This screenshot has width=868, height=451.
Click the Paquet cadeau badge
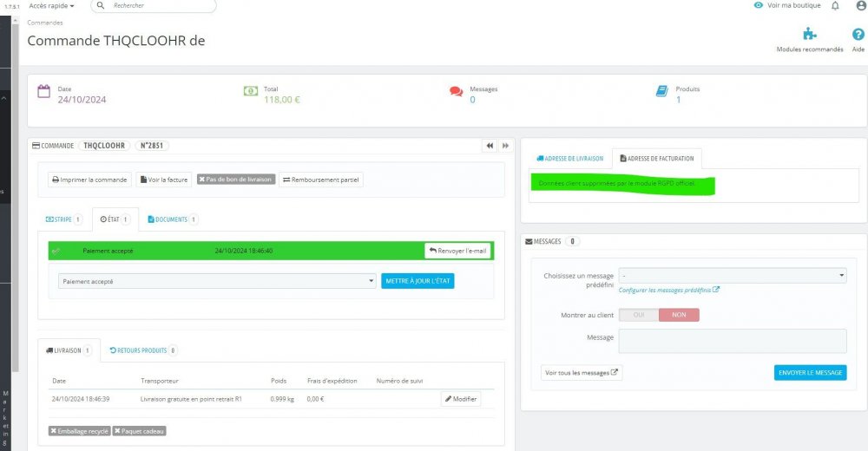[140, 431]
